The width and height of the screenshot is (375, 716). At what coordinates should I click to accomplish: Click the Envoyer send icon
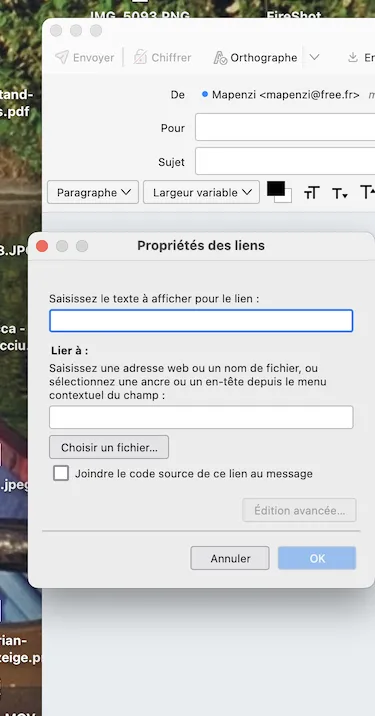(62, 58)
